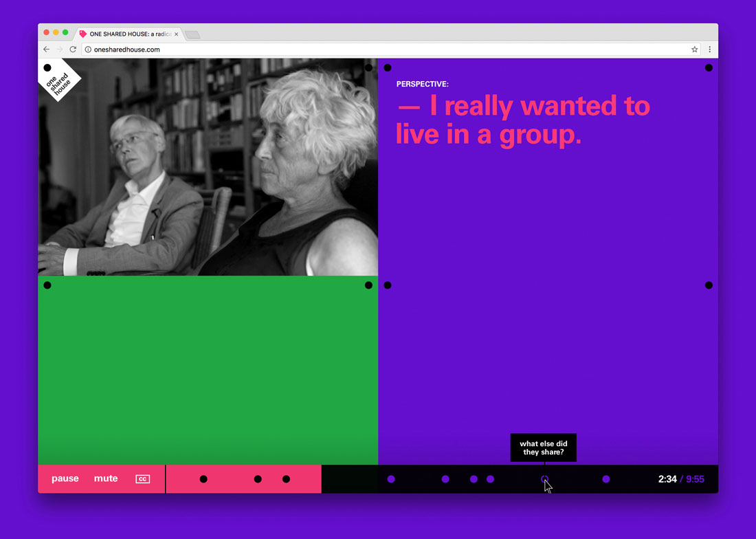Reload the page with refresh icon
This screenshot has width=756, height=539.
[73, 49]
